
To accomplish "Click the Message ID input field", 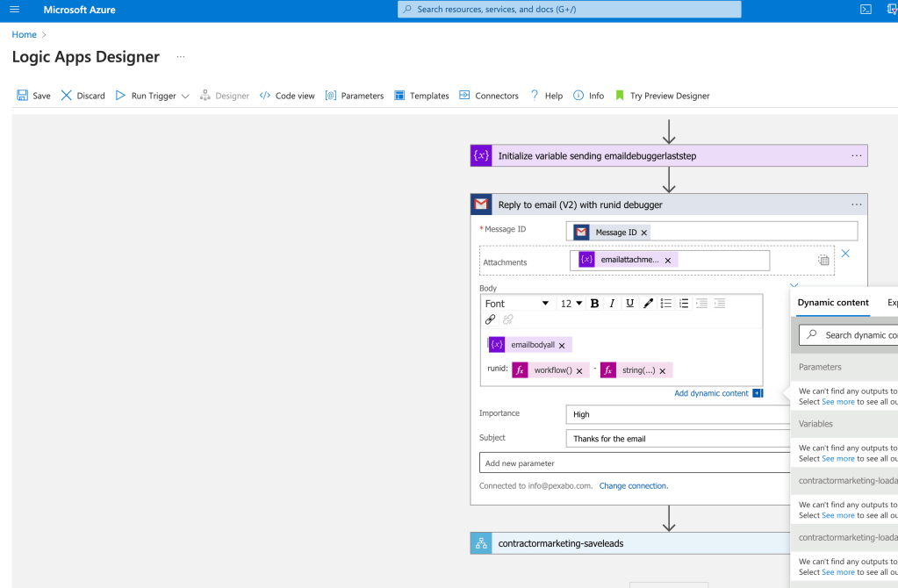I will click(x=712, y=232).
